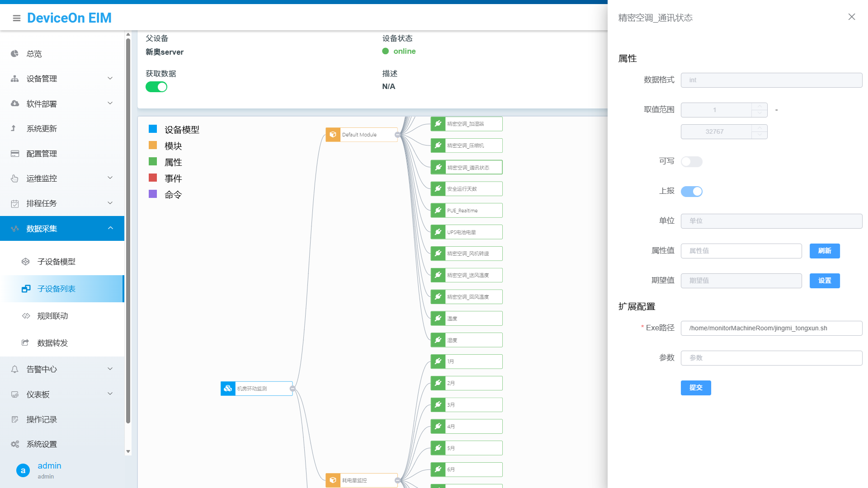Toggle the 获取数据 switch off
This screenshot has width=868, height=488.
pyautogui.click(x=156, y=87)
